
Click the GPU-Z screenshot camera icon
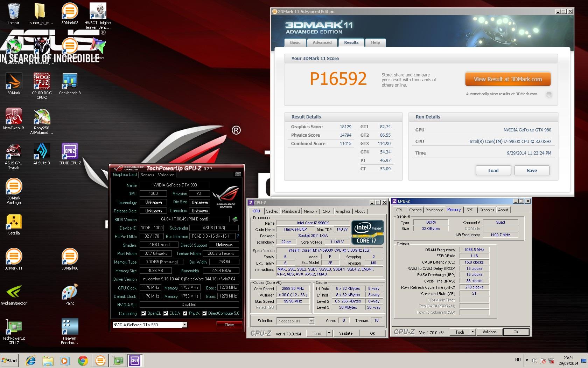point(238,174)
